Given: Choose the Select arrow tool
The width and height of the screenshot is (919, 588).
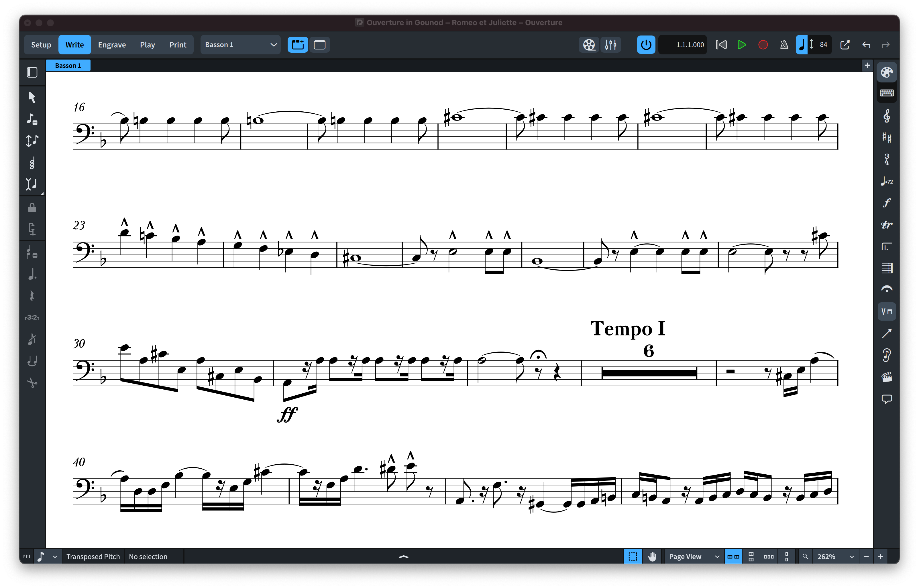Looking at the screenshot, I should click(x=32, y=97).
